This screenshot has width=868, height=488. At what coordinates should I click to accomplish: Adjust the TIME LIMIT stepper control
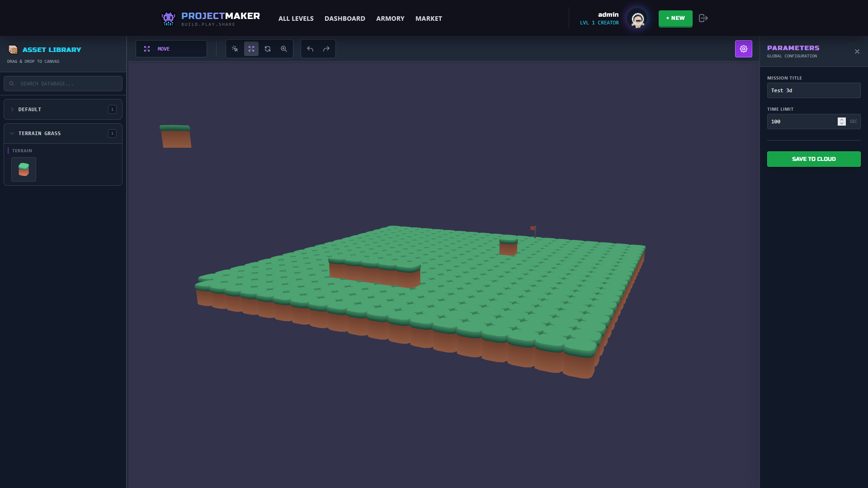[x=841, y=122]
